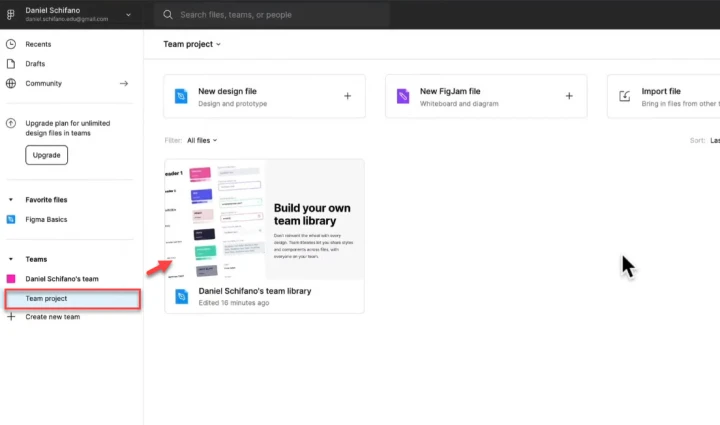
Task: Open the All files filter dropdown
Action: (x=202, y=140)
